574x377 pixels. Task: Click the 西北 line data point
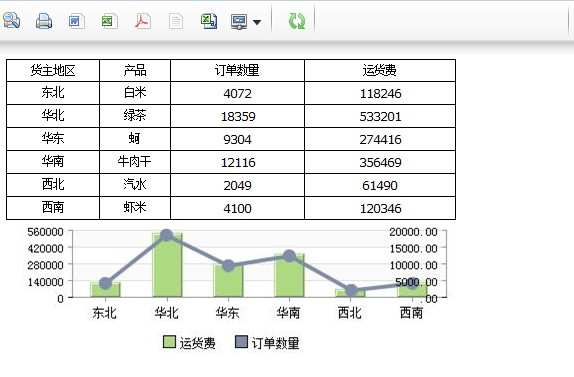351,290
